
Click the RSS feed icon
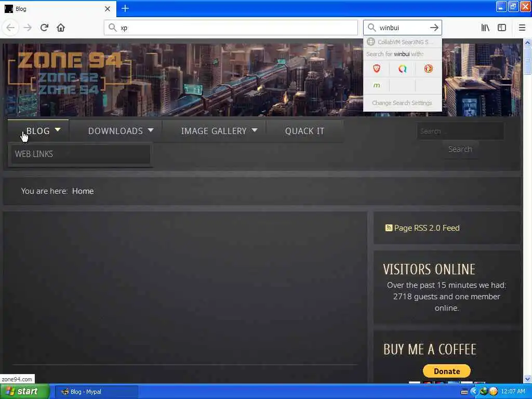click(x=389, y=228)
